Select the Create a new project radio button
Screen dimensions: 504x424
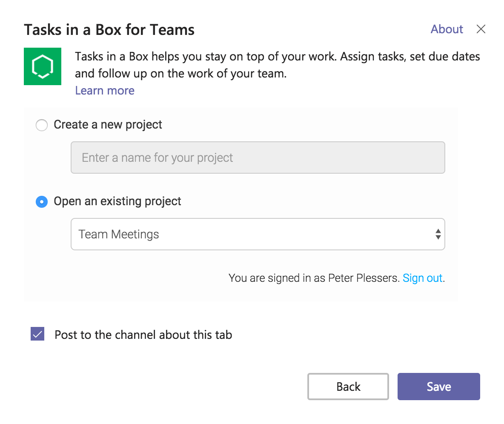[41, 125]
